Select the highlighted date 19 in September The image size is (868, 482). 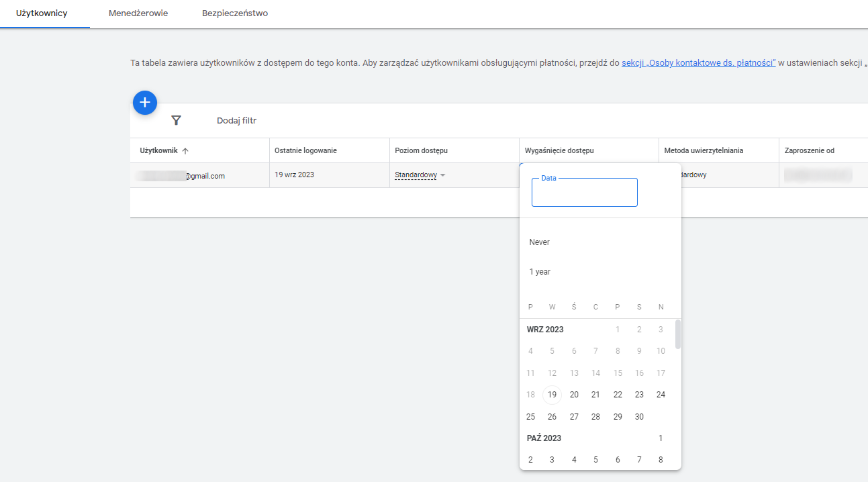pyautogui.click(x=552, y=395)
